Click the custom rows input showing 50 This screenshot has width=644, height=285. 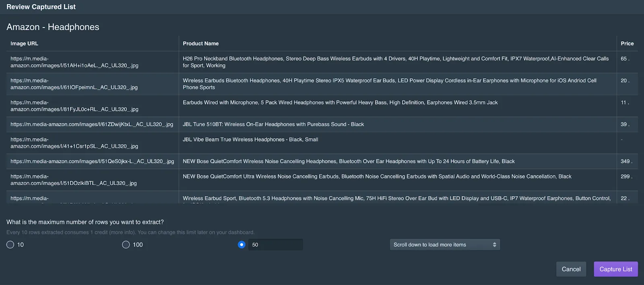pyautogui.click(x=275, y=244)
